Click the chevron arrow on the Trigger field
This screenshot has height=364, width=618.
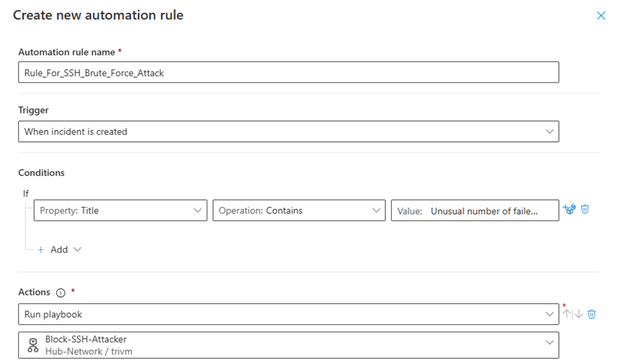[550, 132]
